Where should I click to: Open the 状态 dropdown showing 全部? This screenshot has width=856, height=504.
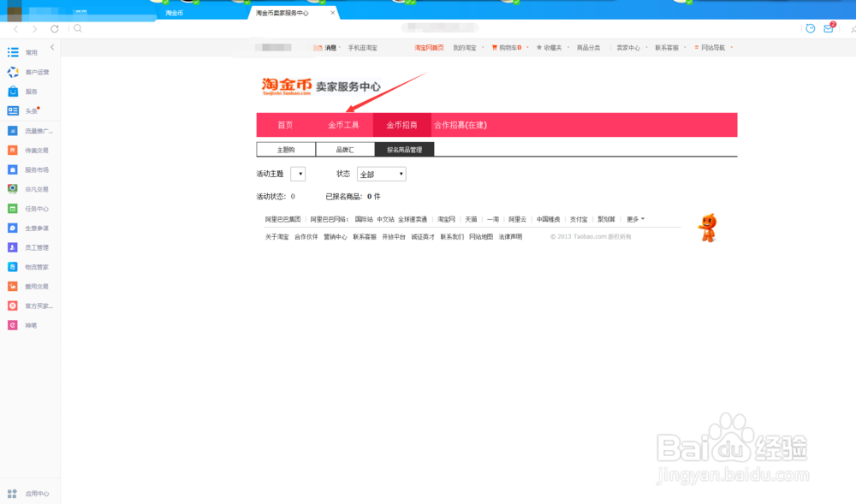pyautogui.click(x=382, y=174)
